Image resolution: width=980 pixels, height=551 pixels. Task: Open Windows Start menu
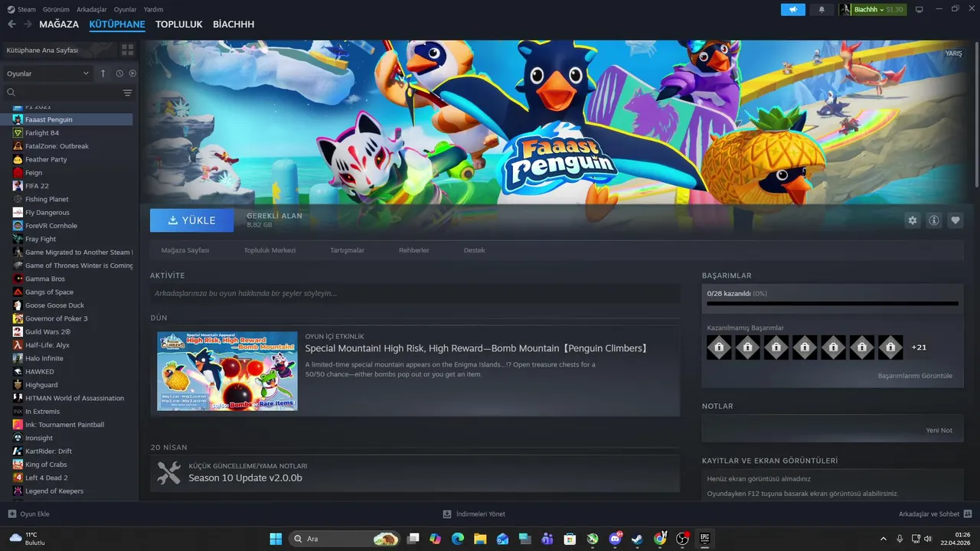point(276,539)
